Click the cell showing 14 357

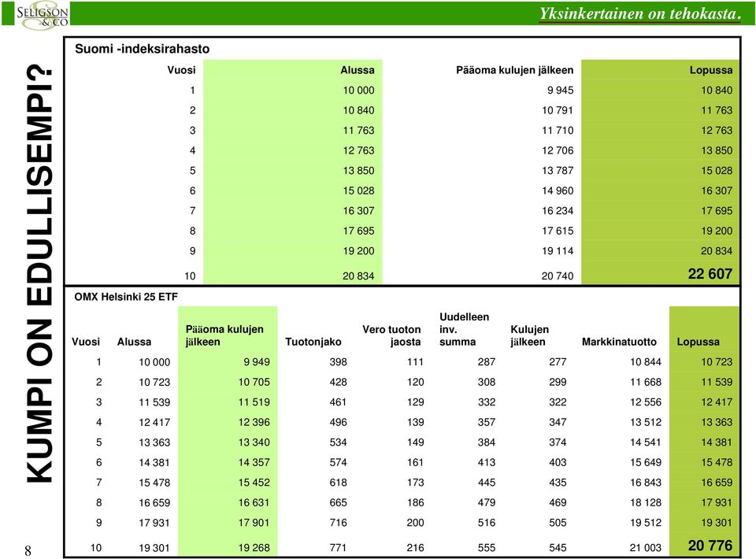click(x=254, y=463)
